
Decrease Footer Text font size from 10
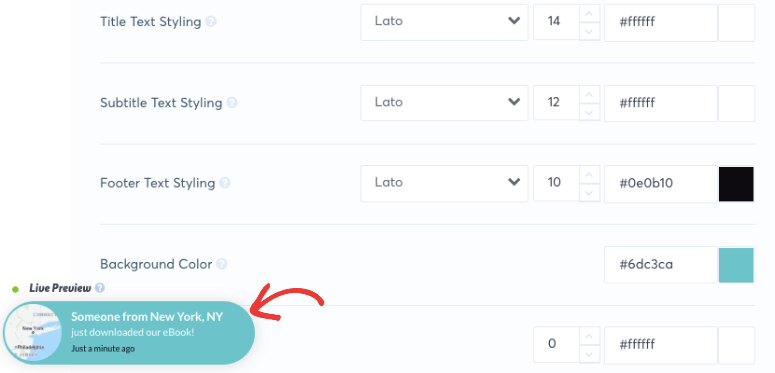click(x=589, y=193)
